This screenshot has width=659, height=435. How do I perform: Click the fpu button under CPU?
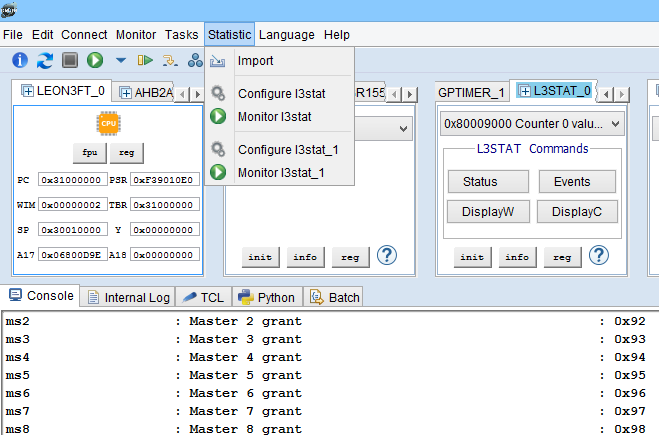(x=90, y=153)
